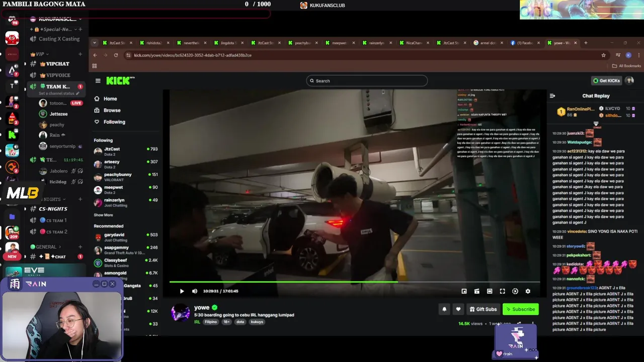Open yowe channel avatar
Image resolution: width=644 pixels, height=362 pixels.
[x=180, y=313]
